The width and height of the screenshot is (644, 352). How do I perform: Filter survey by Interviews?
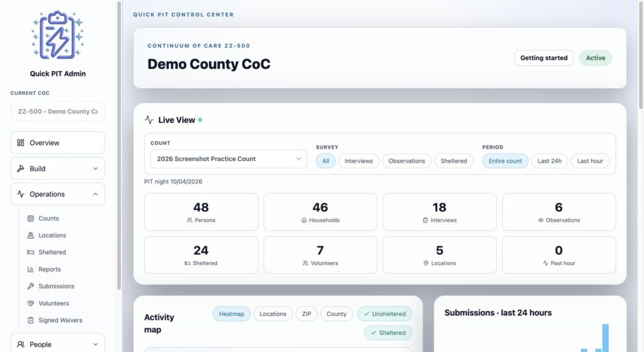358,161
